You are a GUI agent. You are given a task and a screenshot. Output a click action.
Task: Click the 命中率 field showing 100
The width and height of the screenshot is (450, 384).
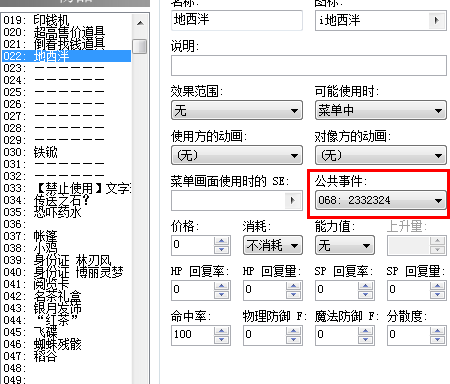click(192, 335)
